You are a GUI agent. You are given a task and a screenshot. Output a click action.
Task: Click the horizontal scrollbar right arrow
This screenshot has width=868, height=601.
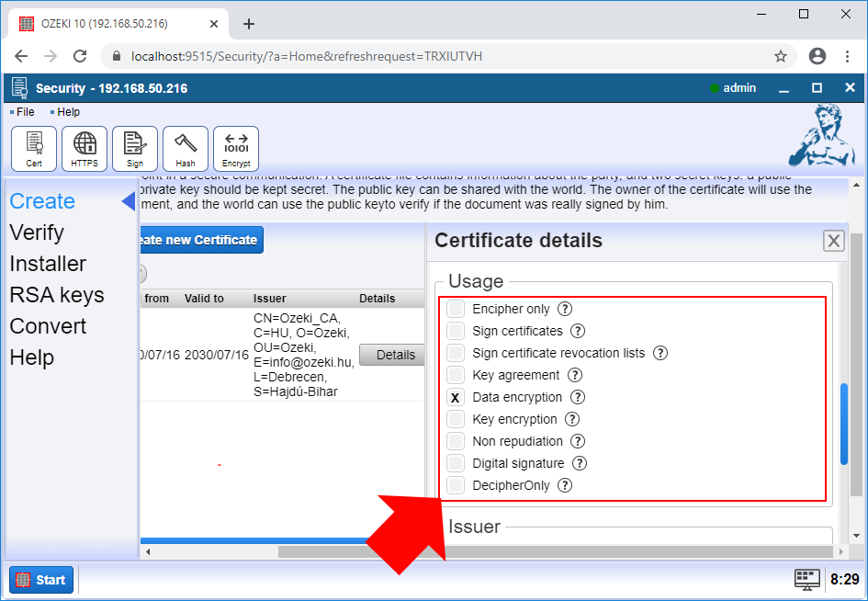pyautogui.click(x=840, y=551)
